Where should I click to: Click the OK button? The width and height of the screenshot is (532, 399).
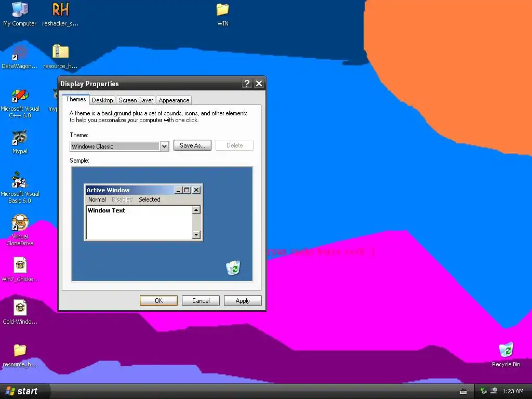158,301
